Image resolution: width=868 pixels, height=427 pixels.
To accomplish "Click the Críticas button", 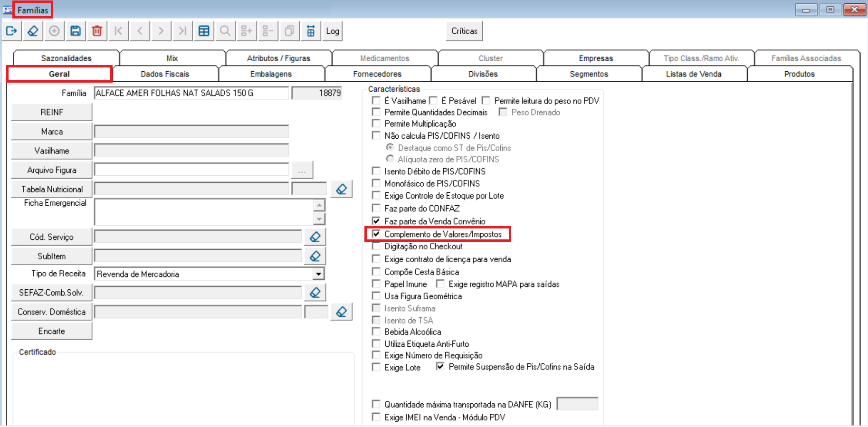I will coord(465,31).
